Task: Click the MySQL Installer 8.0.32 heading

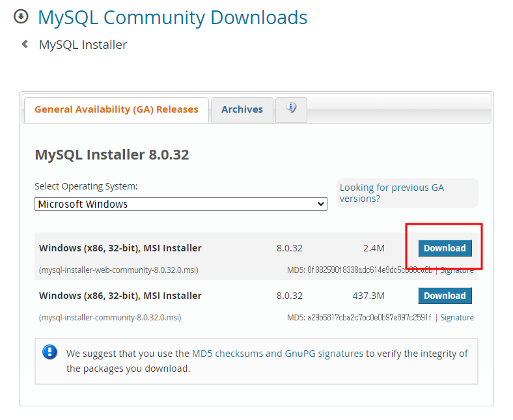Action: coord(112,154)
